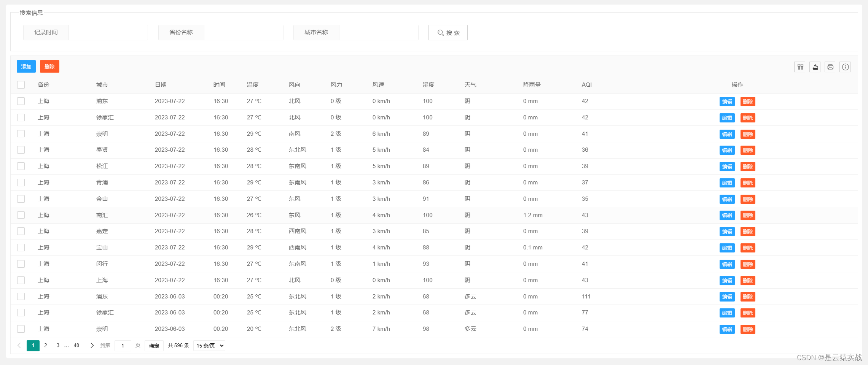Click the 26 ℃ temperature cell
The width and height of the screenshot is (868, 365).
254,215
